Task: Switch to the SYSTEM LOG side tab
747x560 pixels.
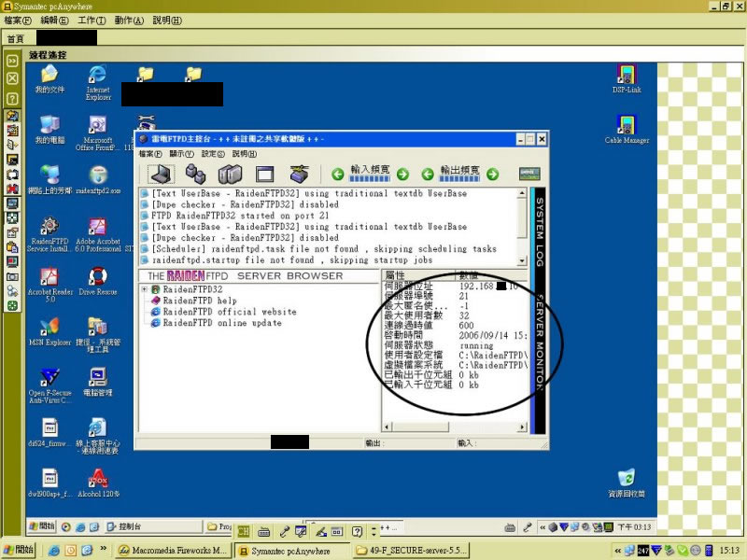Action: click(x=540, y=231)
